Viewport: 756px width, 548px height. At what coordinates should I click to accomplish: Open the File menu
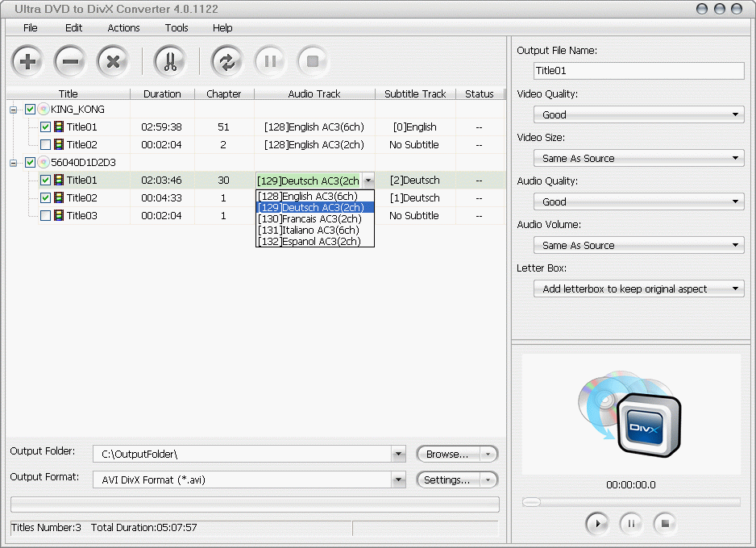tap(31, 28)
